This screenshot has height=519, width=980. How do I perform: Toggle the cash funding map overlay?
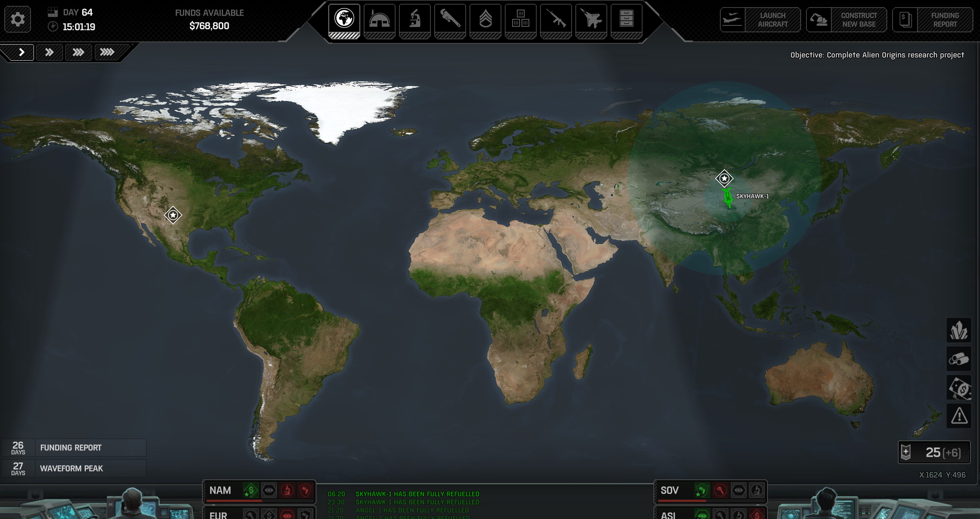[959, 388]
